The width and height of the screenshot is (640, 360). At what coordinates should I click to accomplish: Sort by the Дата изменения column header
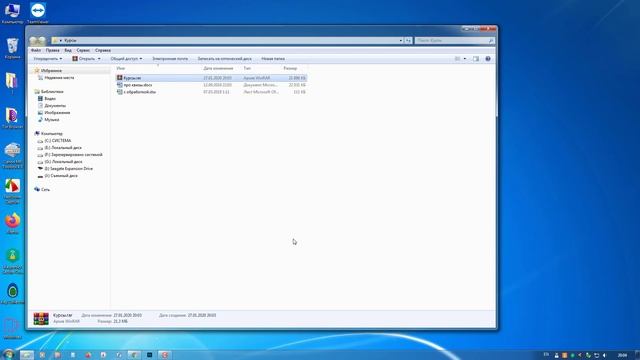pos(218,69)
